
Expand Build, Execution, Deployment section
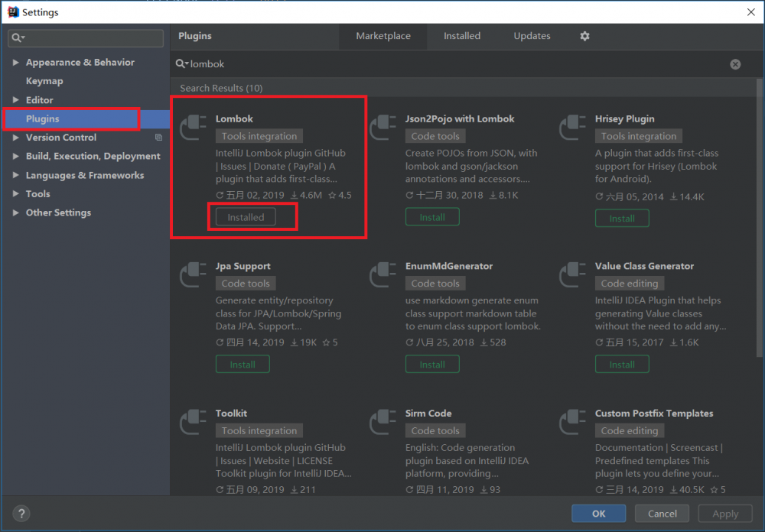tap(15, 156)
